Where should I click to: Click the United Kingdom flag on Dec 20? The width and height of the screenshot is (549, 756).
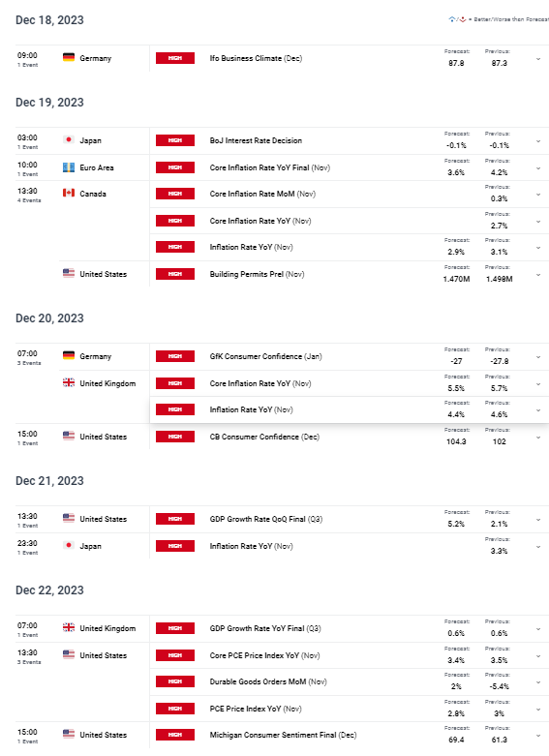click(69, 382)
